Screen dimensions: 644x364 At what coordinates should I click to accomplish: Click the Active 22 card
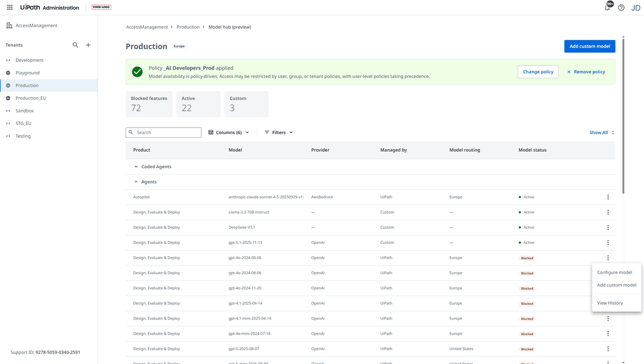click(x=198, y=104)
